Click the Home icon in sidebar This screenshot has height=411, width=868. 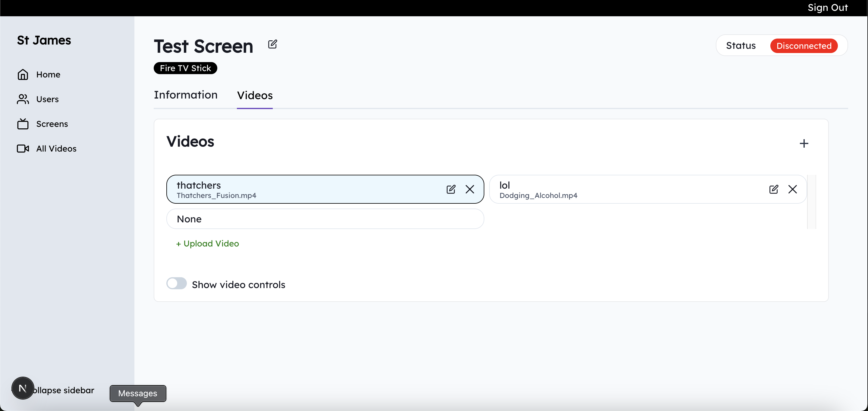click(x=23, y=74)
